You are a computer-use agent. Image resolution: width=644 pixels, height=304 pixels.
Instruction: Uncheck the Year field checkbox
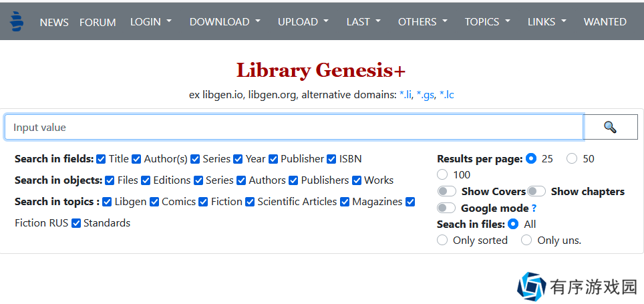pyautogui.click(x=238, y=159)
